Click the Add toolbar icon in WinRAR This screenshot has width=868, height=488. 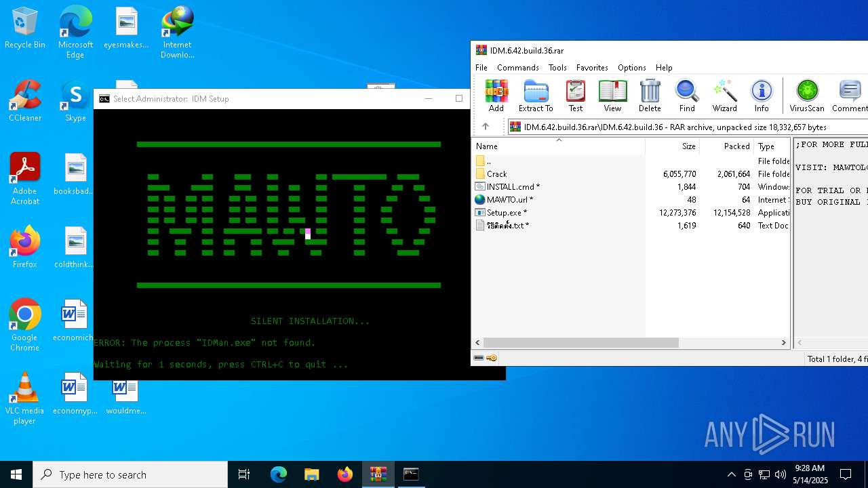coord(496,96)
